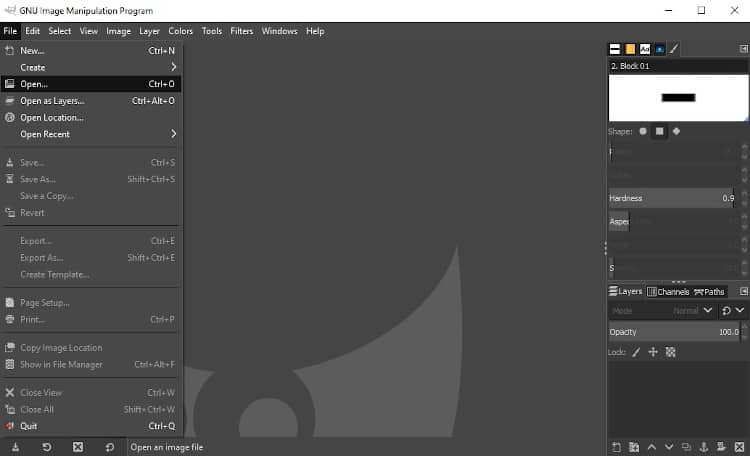Click Hardness value stepper arrows

point(744,198)
